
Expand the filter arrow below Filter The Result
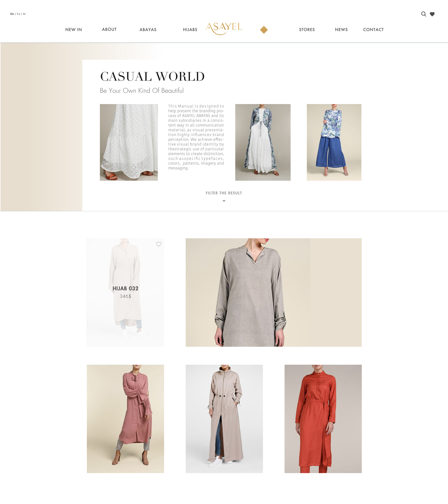pyautogui.click(x=224, y=201)
